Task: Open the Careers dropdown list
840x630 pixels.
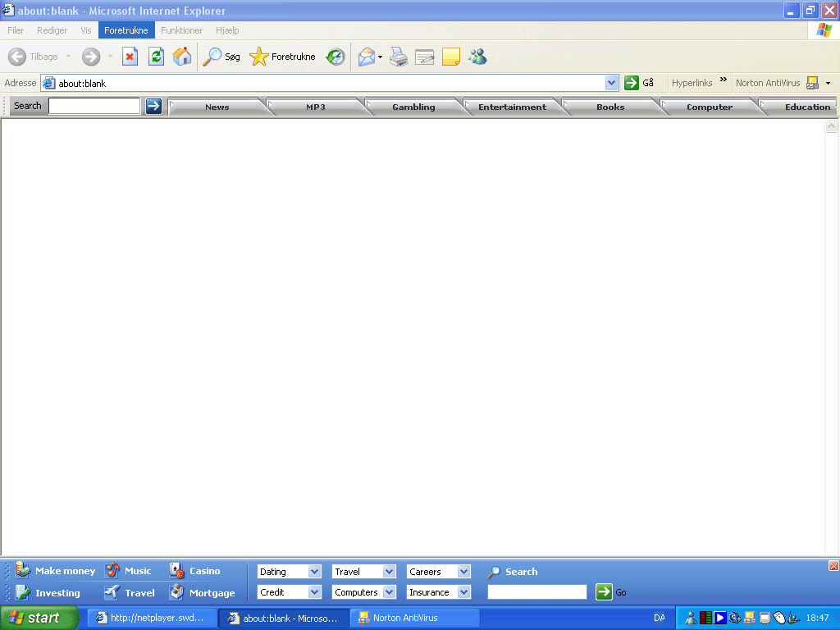Action: 463,572
